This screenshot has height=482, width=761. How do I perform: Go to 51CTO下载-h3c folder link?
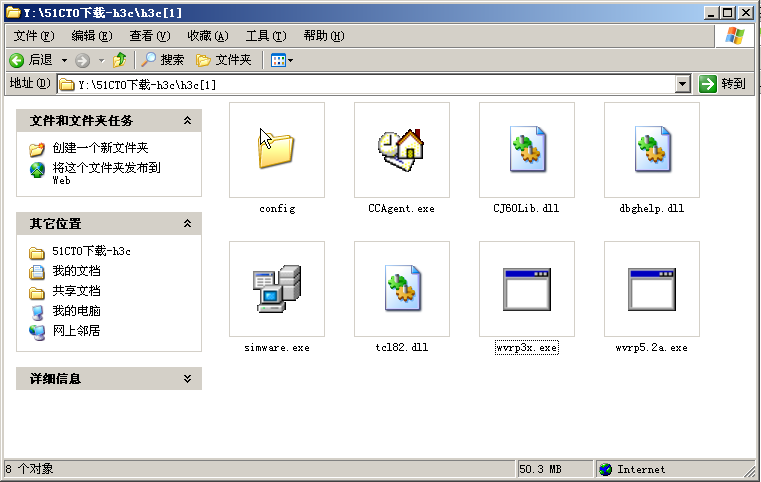click(92, 251)
